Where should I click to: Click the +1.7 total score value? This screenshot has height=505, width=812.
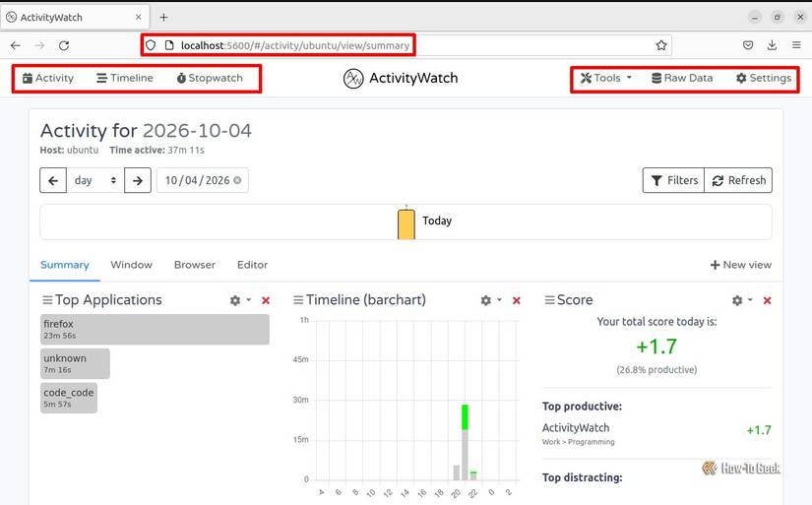click(656, 347)
